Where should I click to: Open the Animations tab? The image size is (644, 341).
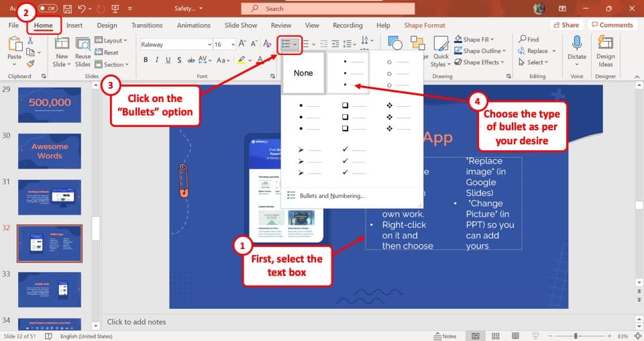tap(193, 25)
